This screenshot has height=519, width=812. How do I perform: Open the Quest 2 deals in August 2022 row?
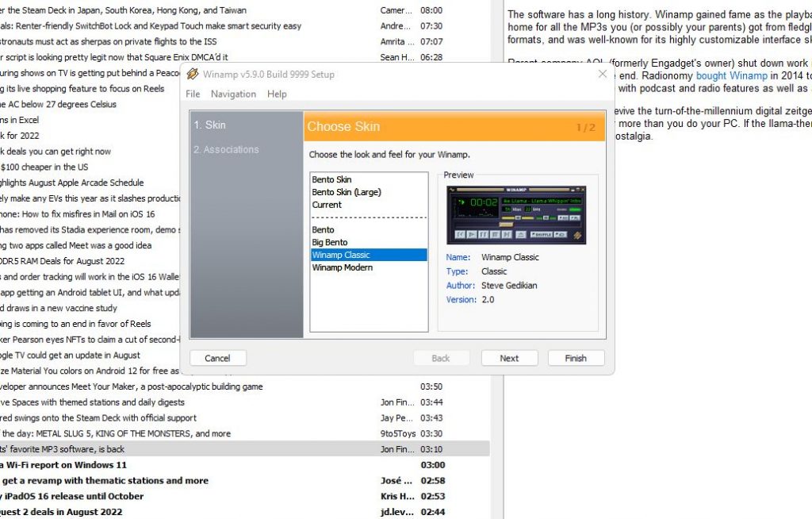(244, 512)
